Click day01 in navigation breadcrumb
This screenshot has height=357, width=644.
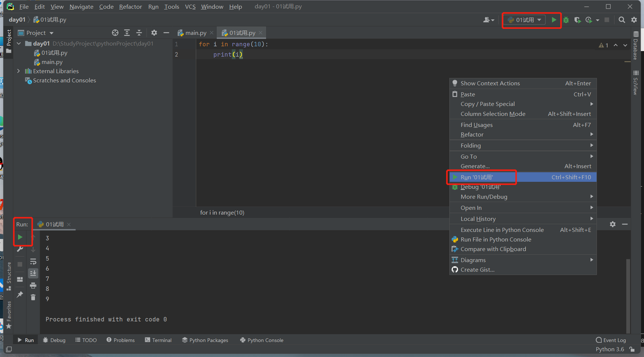click(17, 20)
